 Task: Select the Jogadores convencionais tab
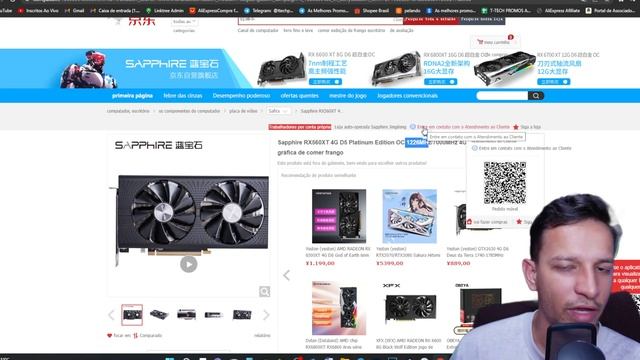click(407, 96)
